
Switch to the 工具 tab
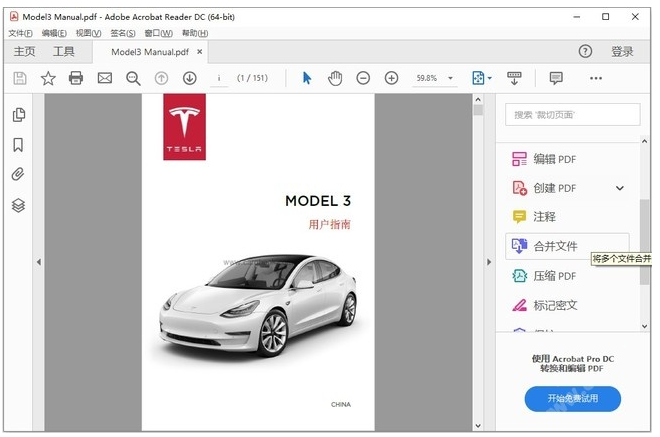pos(63,52)
